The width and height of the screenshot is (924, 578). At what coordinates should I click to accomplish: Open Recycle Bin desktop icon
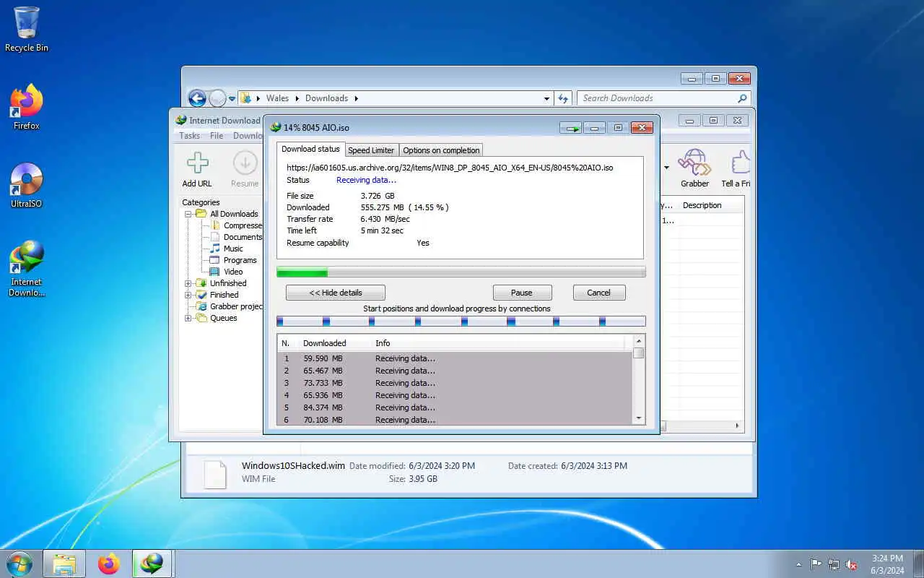click(x=27, y=30)
